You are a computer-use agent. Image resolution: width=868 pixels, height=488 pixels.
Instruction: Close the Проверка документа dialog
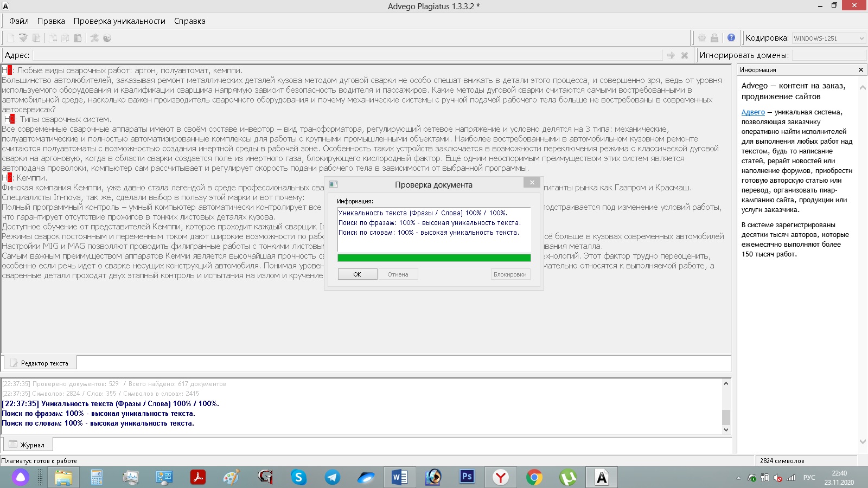(x=532, y=183)
